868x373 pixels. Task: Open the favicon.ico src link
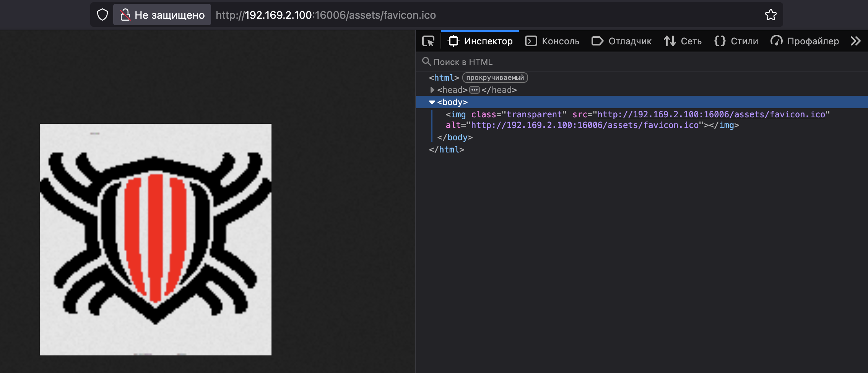pyautogui.click(x=711, y=114)
